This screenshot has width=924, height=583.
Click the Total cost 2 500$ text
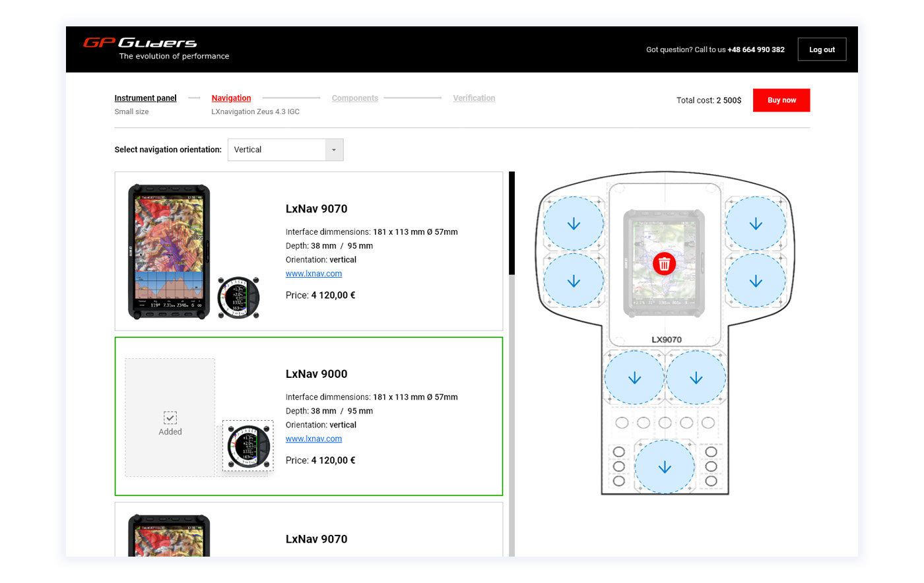(709, 100)
